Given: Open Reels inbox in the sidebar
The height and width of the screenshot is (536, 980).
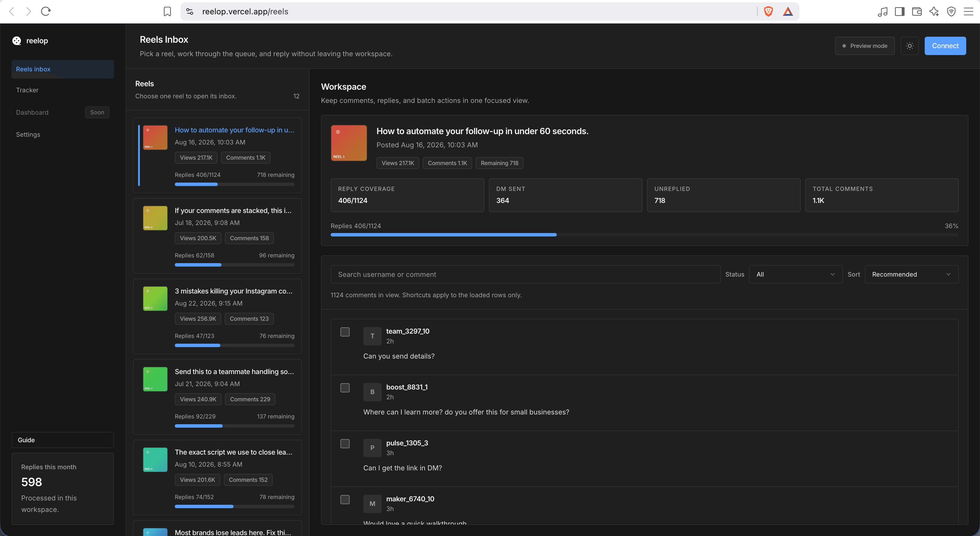Looking at the screenshot, I should click(62, 69).
